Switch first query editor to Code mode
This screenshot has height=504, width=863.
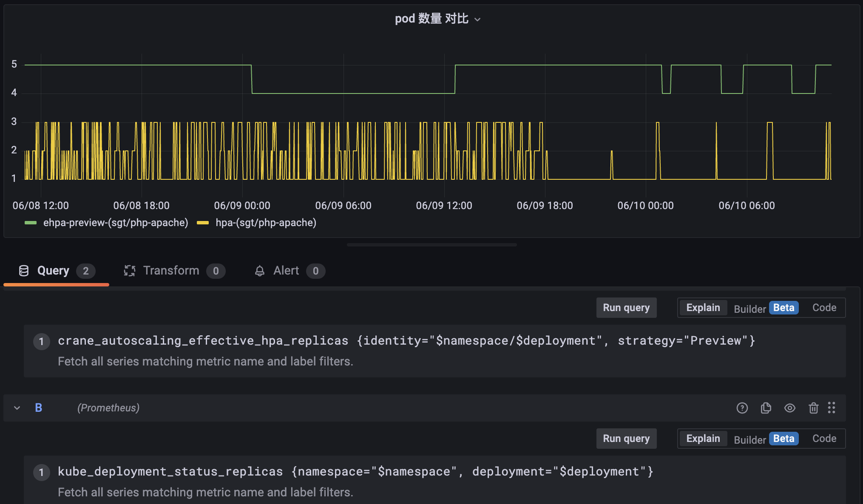coord(823,308)
